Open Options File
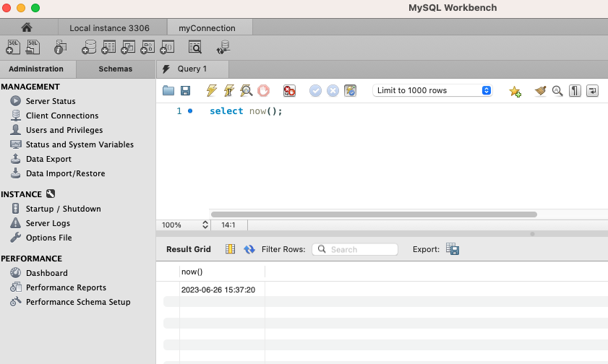608x364 pixels. (48, 238)
